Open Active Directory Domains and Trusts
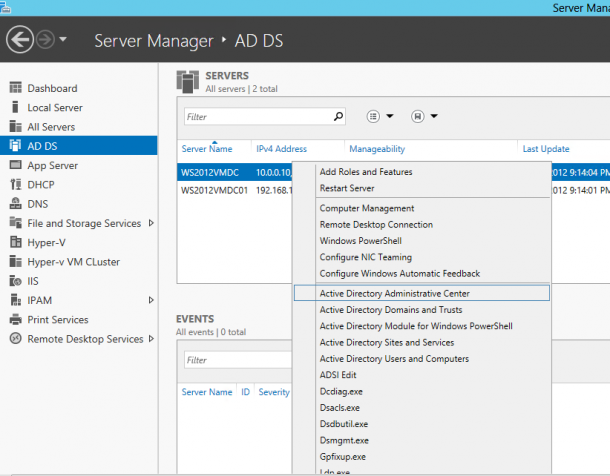This screenshot has height=476, width=610. tap(422, 310)
